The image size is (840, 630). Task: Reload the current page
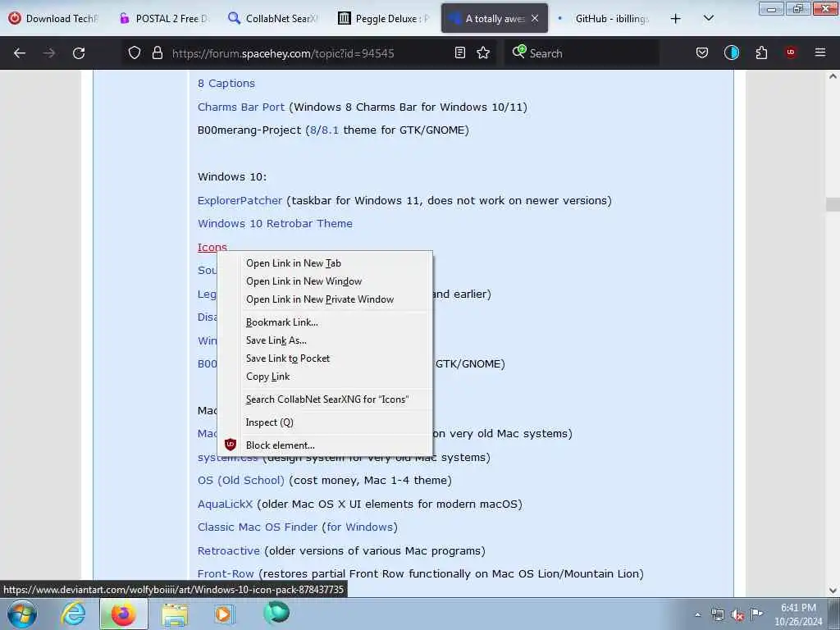[79, 53]
